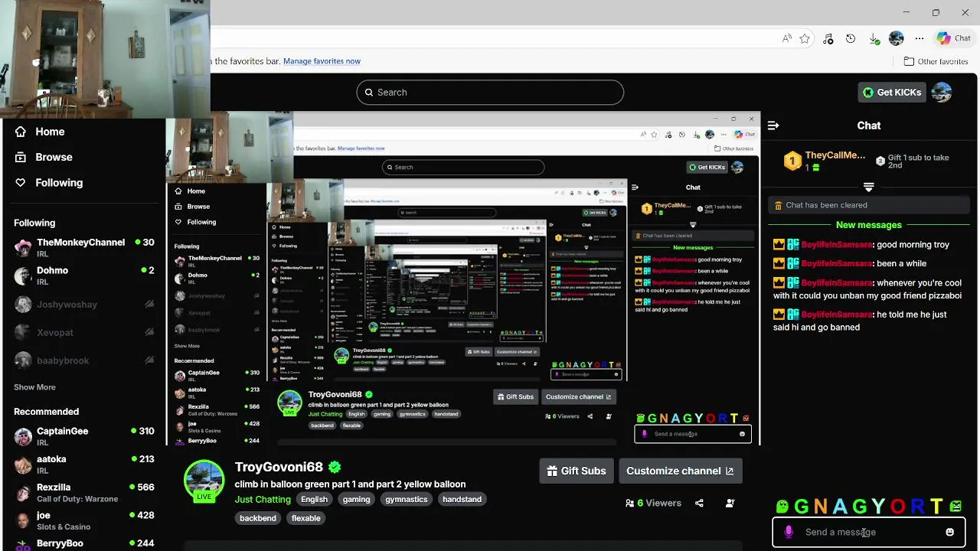Click the Read aloud icon
This screenshot has height=551, width=980.
[x=787, y=38]
